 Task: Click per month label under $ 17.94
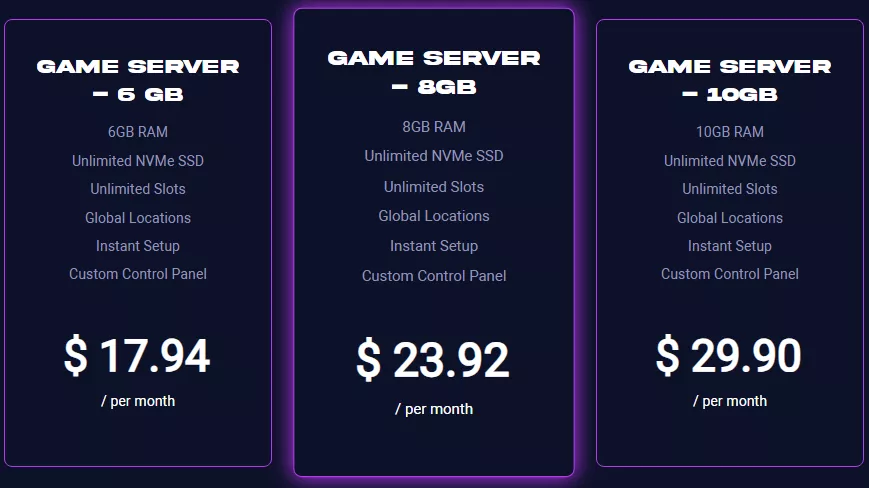click(x=138, y=401)
